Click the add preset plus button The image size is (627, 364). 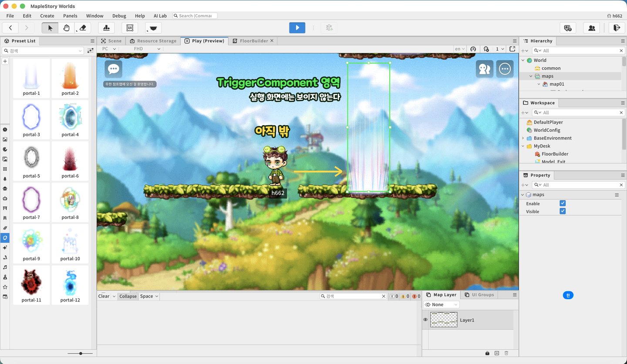5,61
